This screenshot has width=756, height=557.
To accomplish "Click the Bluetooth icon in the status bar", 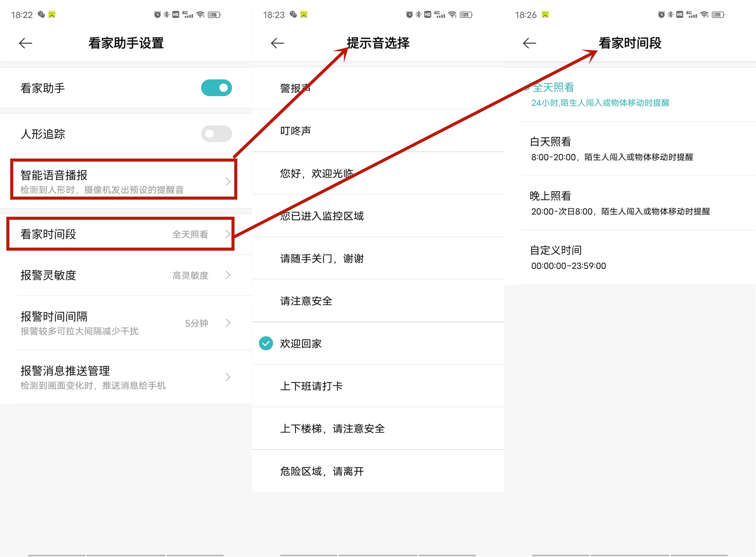I will click(x=166, y=14).
